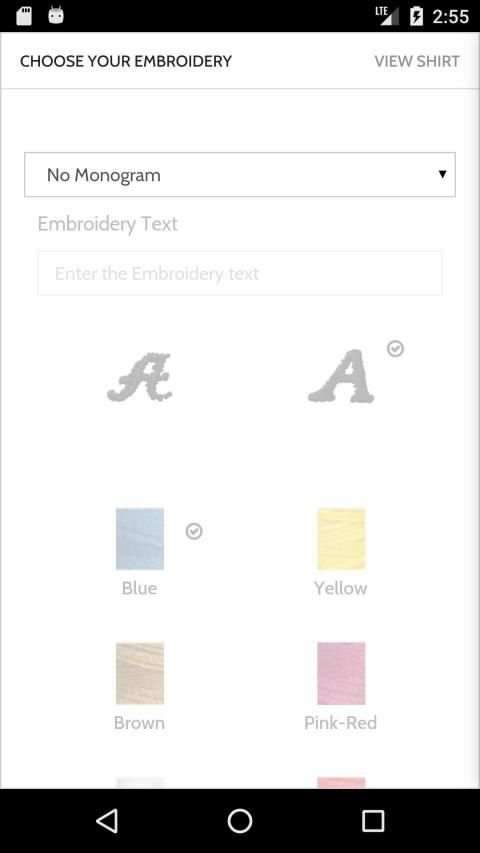
Task: Choose the Yellow thread color swatch
Action: coord(341,539)
